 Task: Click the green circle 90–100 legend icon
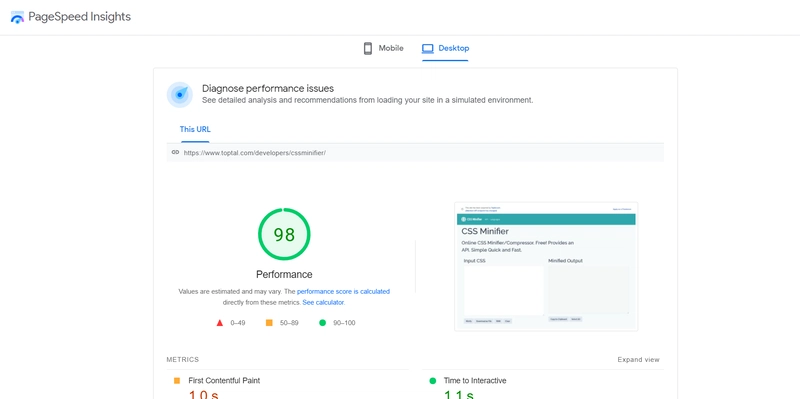tap(322, 323)
